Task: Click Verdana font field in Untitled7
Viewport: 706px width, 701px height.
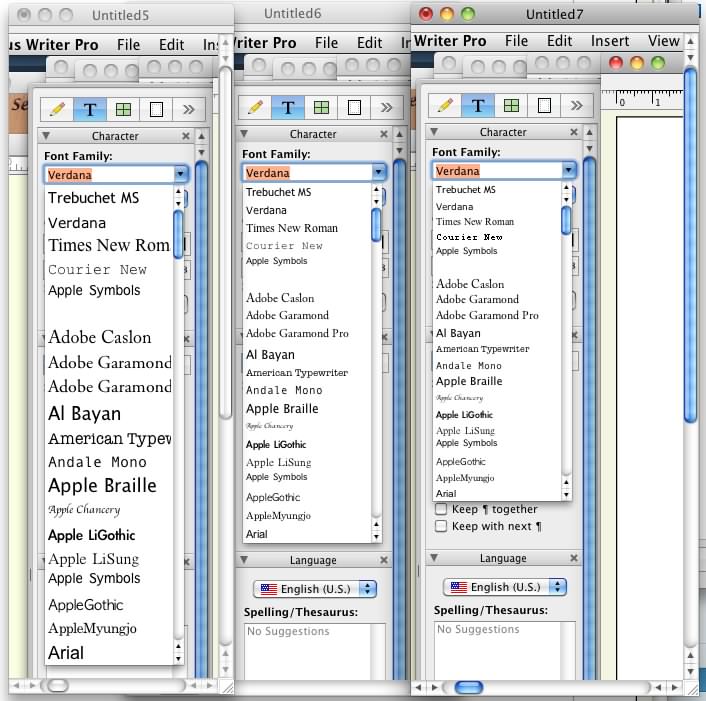Action: 498,171
